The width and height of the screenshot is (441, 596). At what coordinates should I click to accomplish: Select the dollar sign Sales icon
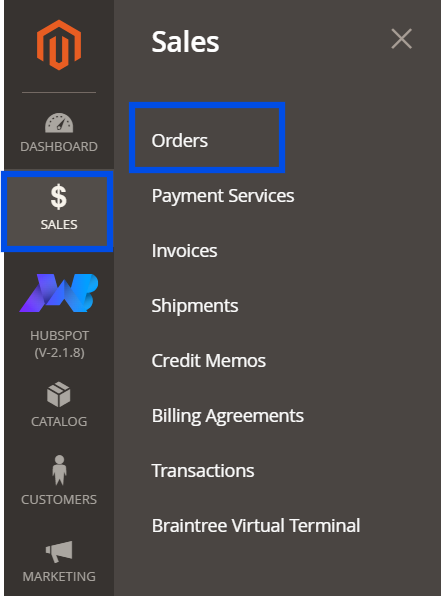(59, 197)
